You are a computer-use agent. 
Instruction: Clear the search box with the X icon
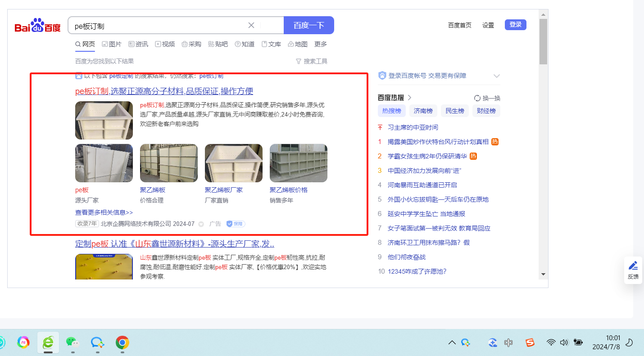coord(251,25)
